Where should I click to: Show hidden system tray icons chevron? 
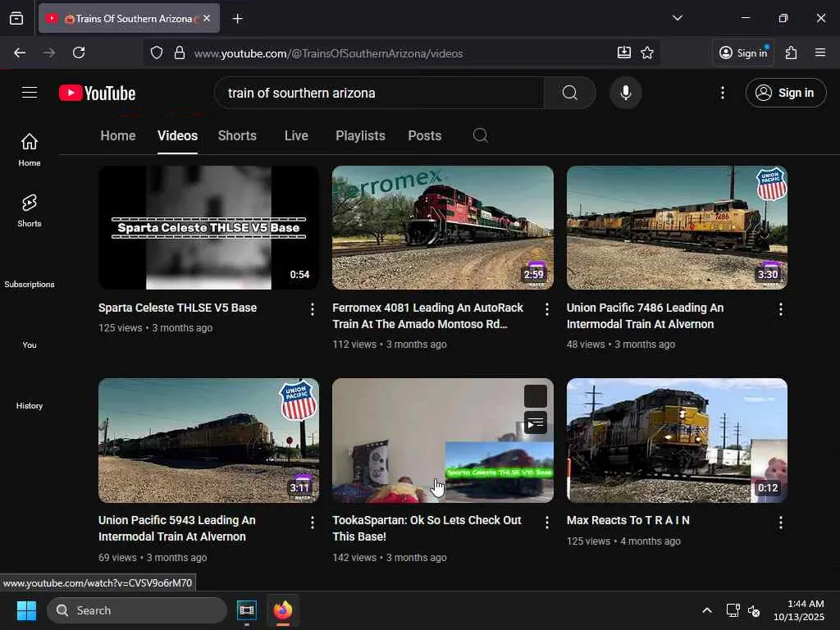click(x=707, y=610)
